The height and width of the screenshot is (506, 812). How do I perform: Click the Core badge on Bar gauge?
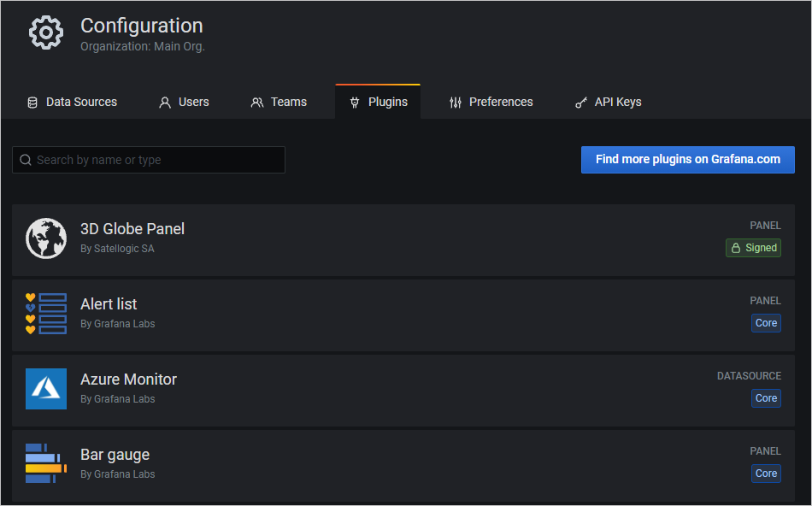766,474
